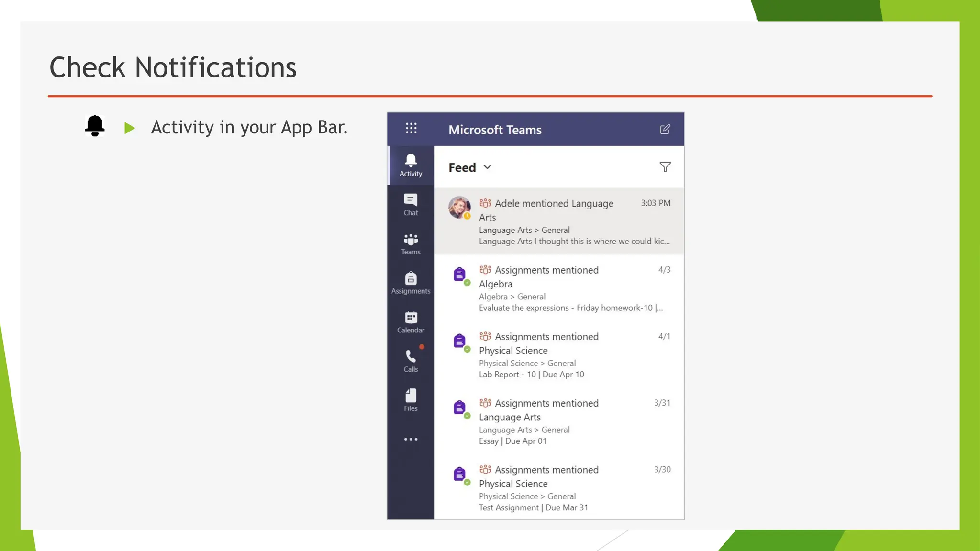Open Calls in the sidebar

(x=411, y=361)
